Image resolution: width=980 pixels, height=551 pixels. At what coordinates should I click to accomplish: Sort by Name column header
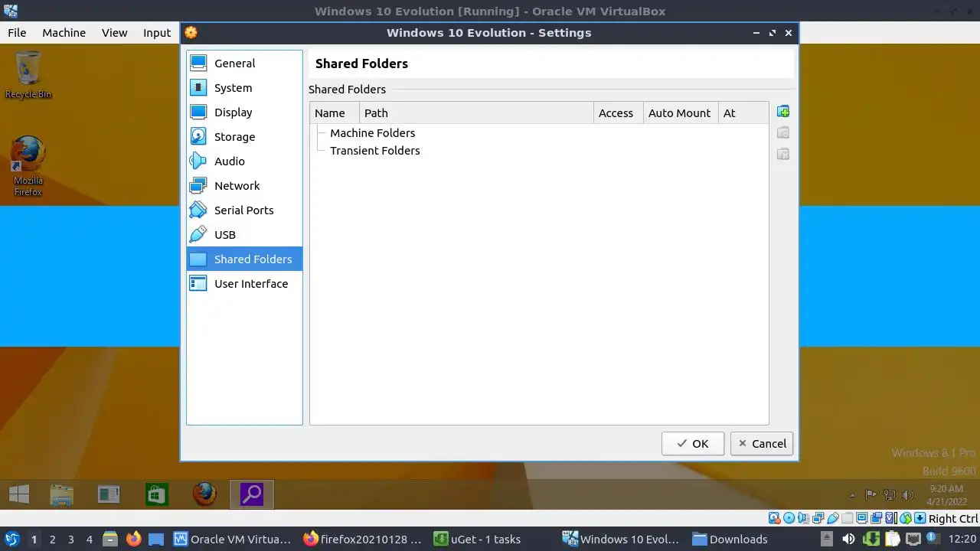pos(335,113)
